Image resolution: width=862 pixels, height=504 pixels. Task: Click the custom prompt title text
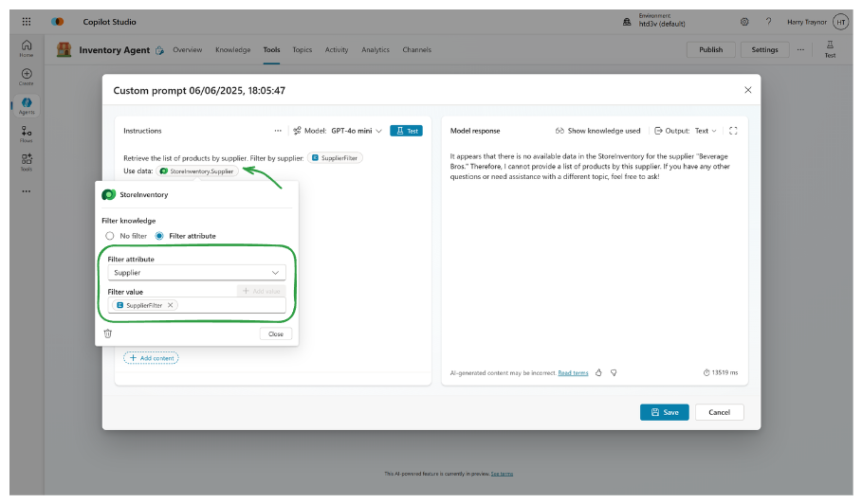click(199, 91)
